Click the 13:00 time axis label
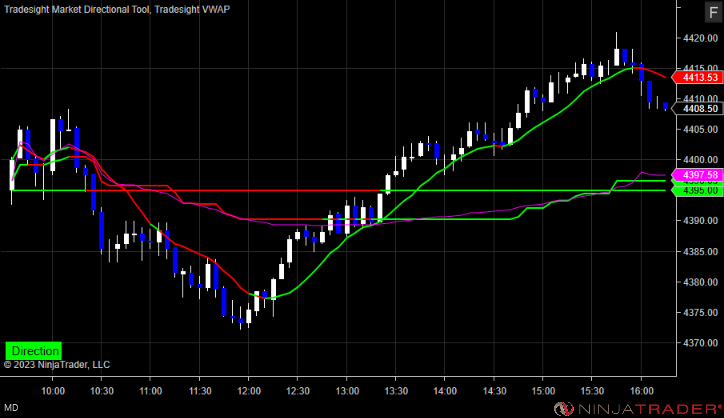Image resolution: width=724 pixels, height=418 pixels. pyautogui.click(x=347, y=391)
